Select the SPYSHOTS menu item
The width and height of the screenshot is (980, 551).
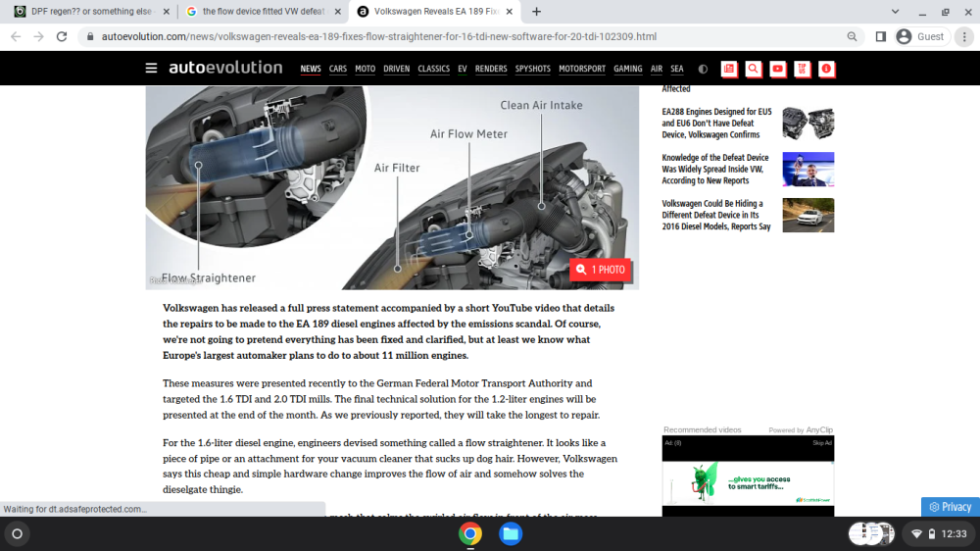[532, 69]
